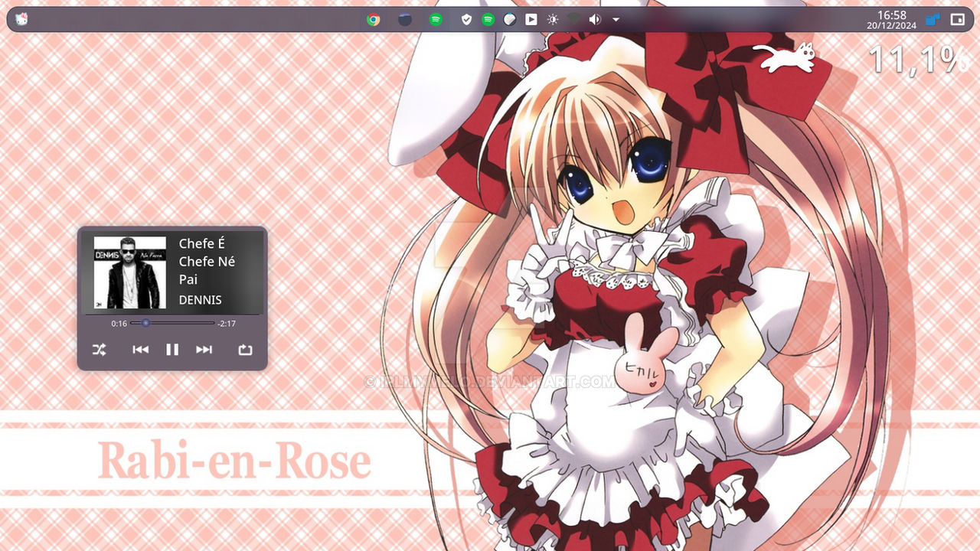Viewport: 980px width, 551px height.
Task: Skip to the previous track
Action: pyautogui.click(x=141, y=350)
